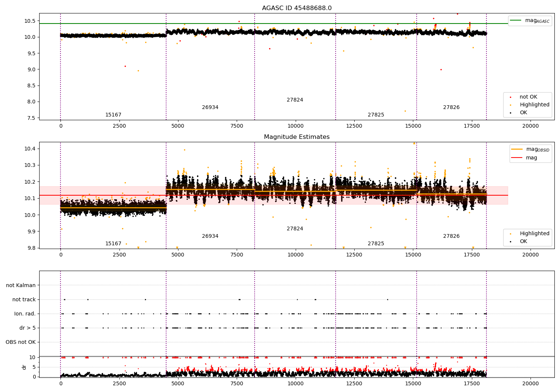Select the mag OBSID legend label
560x392 pixels.
[538, 149]
